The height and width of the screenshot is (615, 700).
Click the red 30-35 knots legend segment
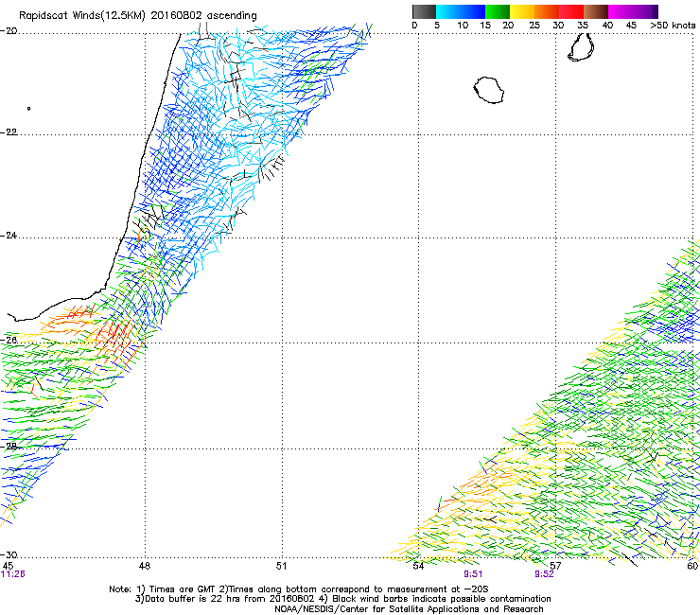(x=571, y=11)
